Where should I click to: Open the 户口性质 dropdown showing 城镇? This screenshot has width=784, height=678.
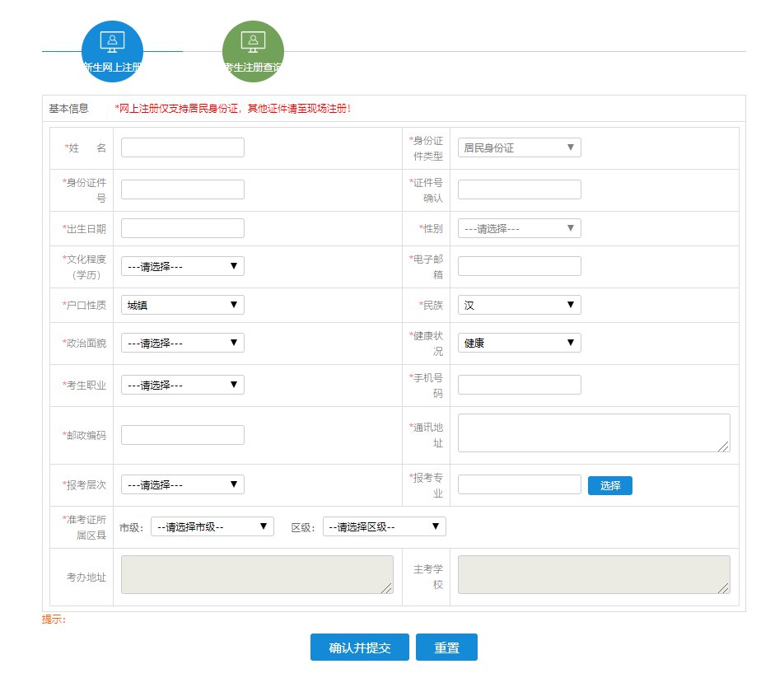click(x=182, y=305)
